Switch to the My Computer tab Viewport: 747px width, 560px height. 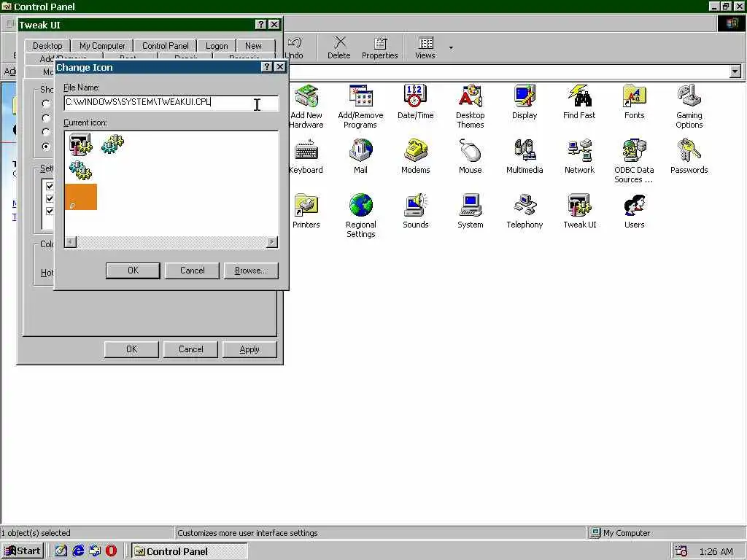[102, 46]
